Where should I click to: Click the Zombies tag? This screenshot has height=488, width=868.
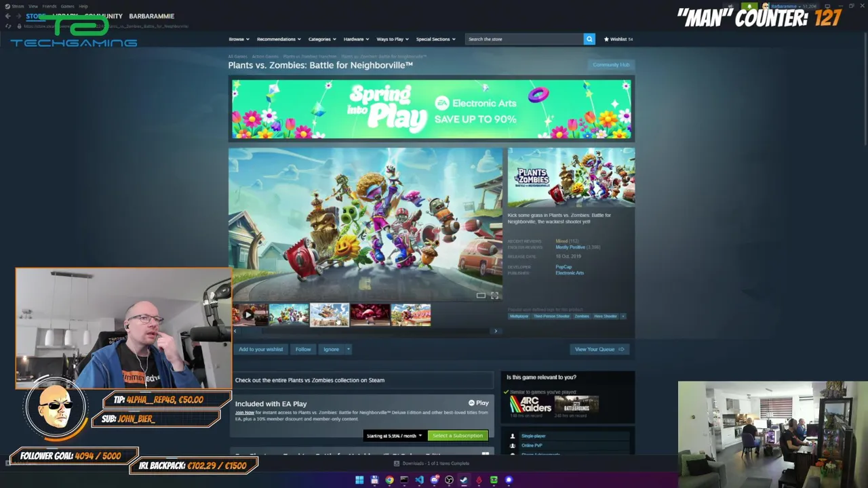point(582,317)
